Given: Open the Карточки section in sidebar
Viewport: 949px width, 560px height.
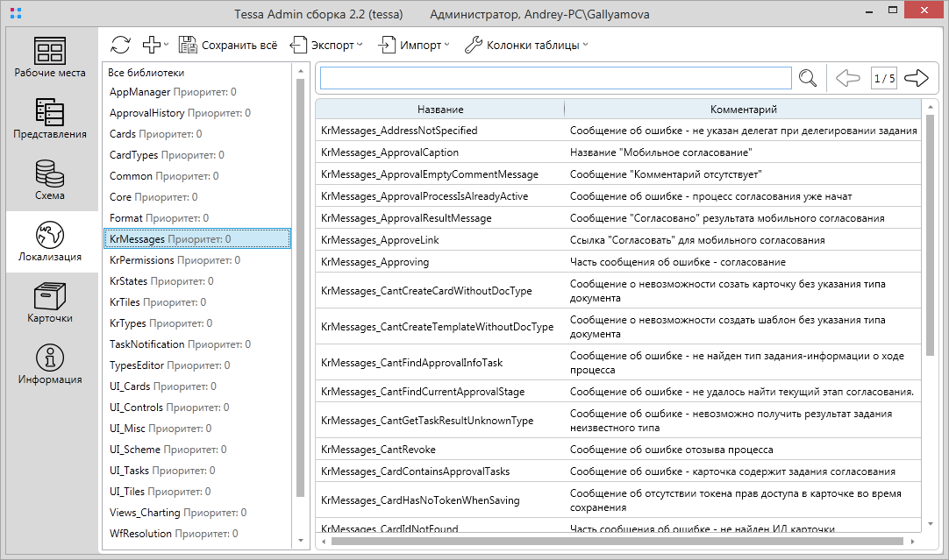Looking at the screenshot, I should tap(50, 303).
